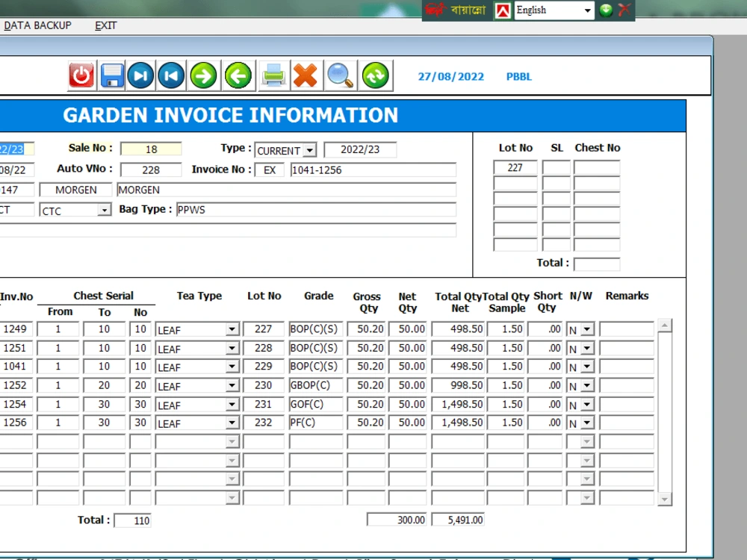Click Total Qty Net cell 998.50

[x=458, y=385]
